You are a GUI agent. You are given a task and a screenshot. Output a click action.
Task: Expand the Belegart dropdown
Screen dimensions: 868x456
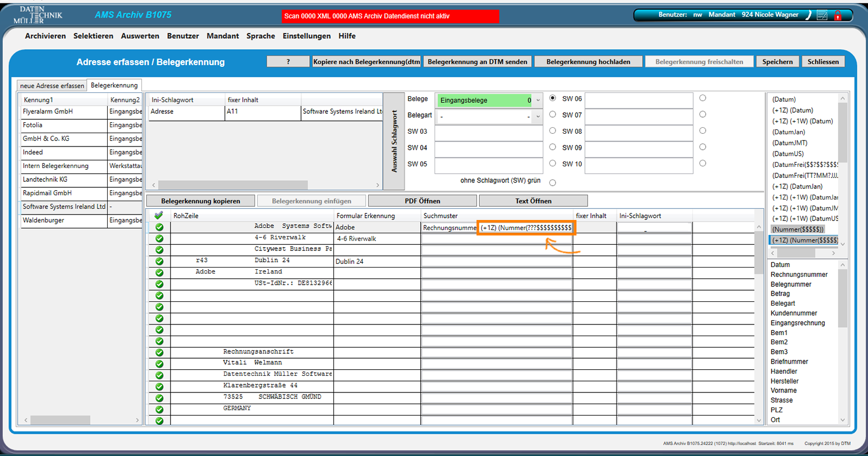(x=538, y=117)
